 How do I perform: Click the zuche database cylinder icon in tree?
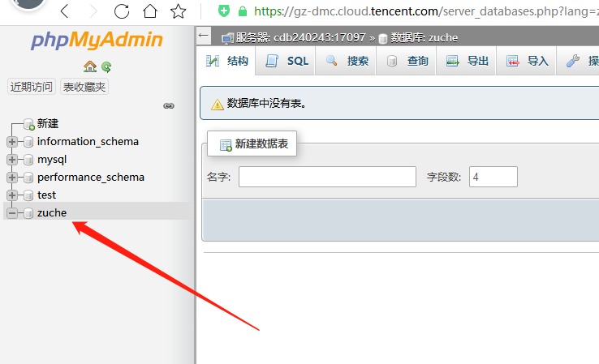(x=28, y=213)
